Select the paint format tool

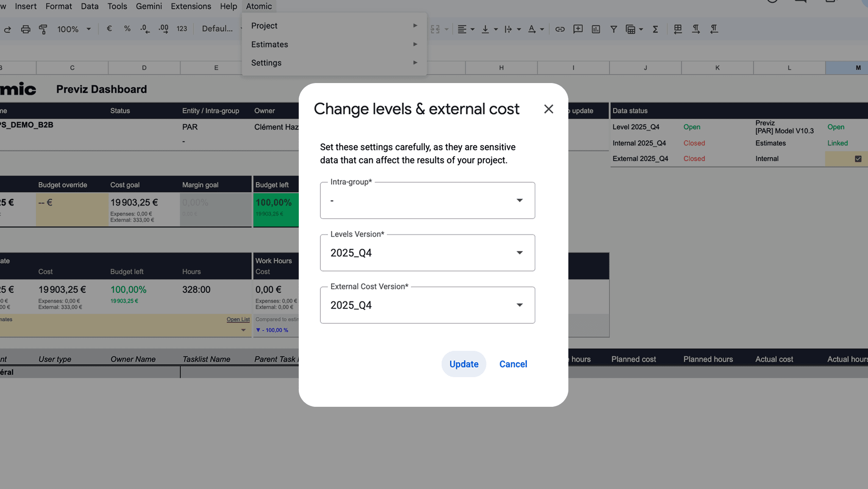[43, 29]
